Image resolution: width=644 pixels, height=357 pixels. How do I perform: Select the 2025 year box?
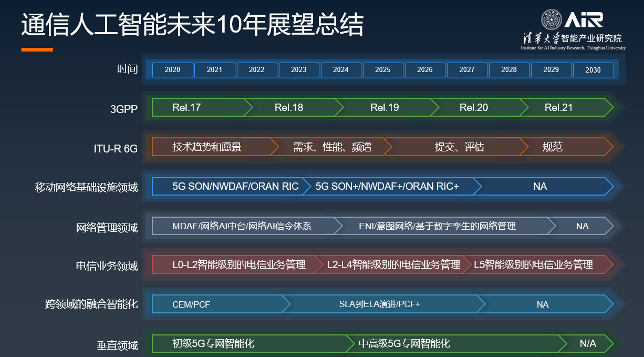(383, 70)
